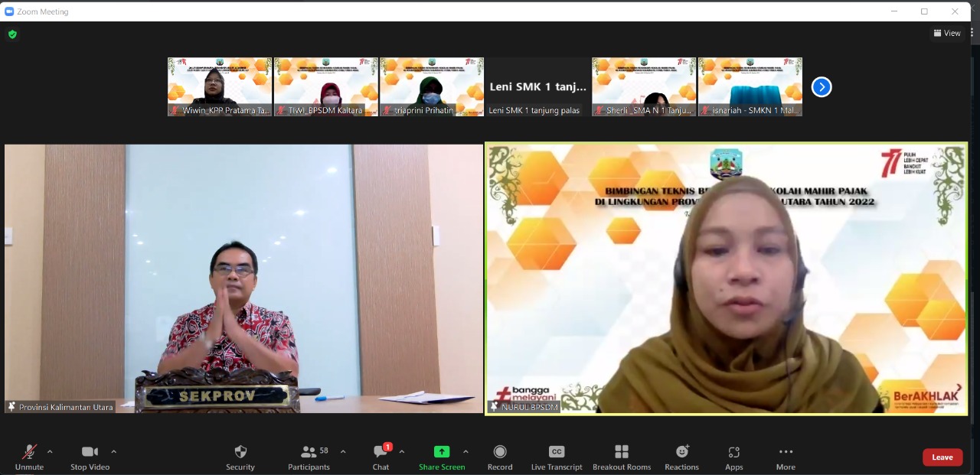
Task: Open the Chat panel
Action: click(x=381, y=457)
